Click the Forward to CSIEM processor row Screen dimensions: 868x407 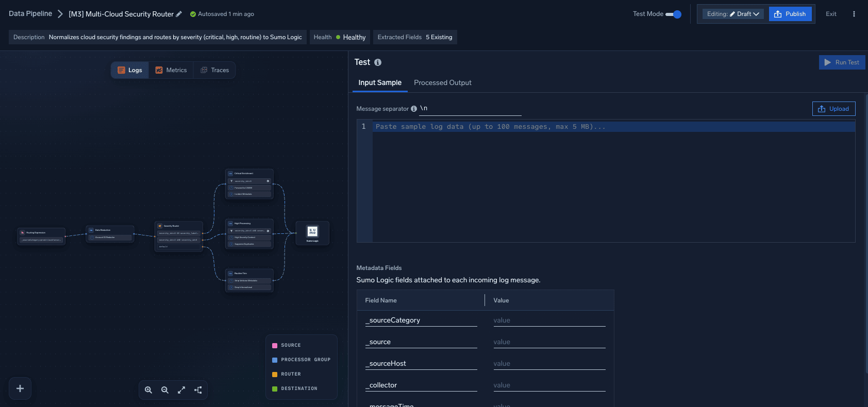click(x=249, y=188)
